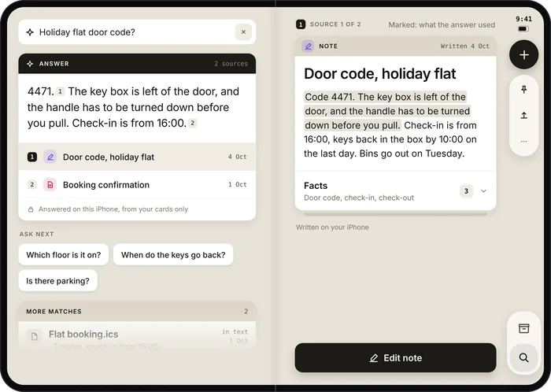Open citation 1 after "4471."
This screenshot has height=392, width=551.
coord(60,91)
